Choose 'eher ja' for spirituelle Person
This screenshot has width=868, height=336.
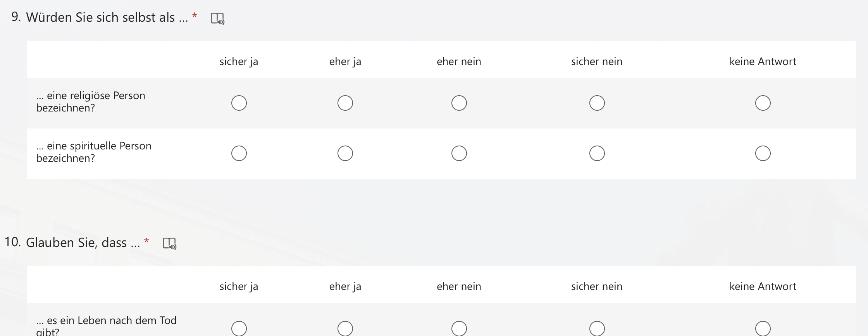click(345, 153)
